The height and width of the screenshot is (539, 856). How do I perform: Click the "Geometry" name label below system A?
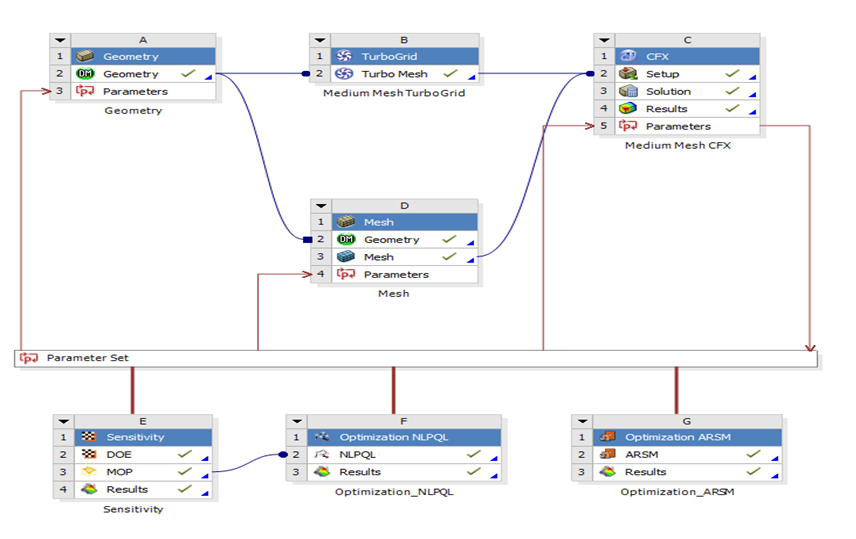coord(133,110)
